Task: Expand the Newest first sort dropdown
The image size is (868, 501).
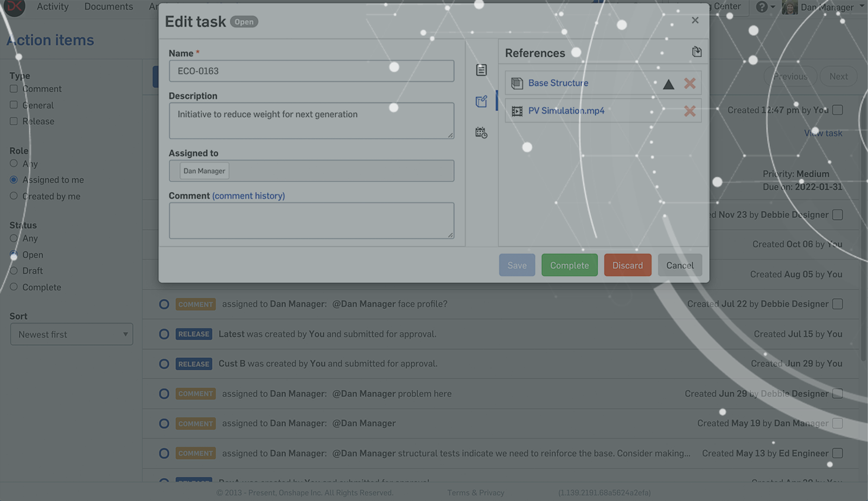Action: tap(72, 334)
